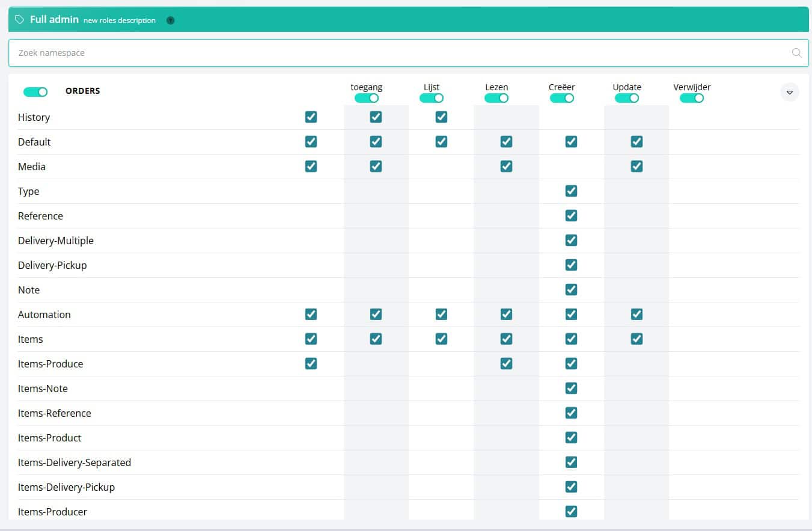Disable the ORDERS master toggle
Image resolution: width=812 pixels, height=531 pixels.
pos(35,91)
